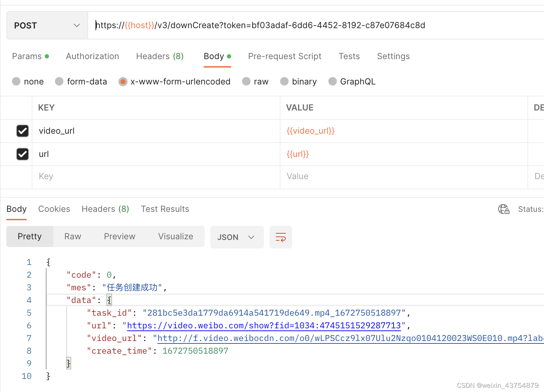Select the form-data radio option
Screen dimensions: 544x392
(59, 82)
